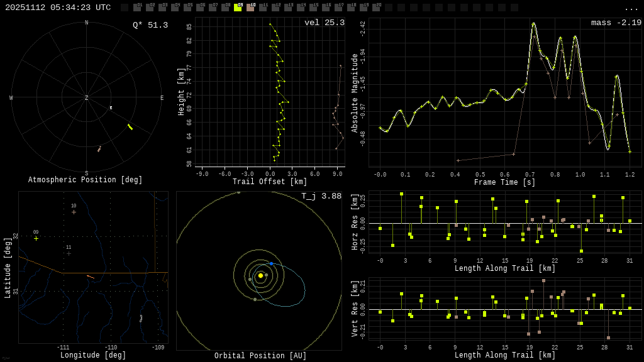This screenshot has width=644, height=362.
Task: Click the Q* 51.3 value label
Action: tap(150, 25)
